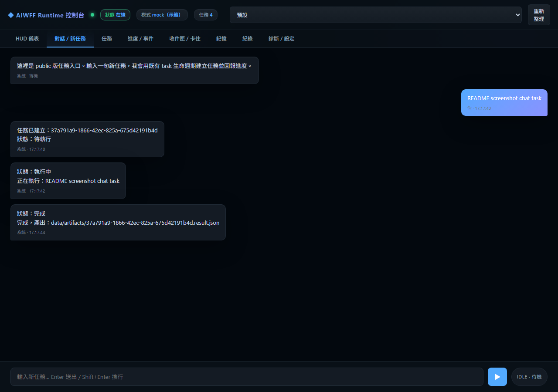Switch to the HUD 儀表 tab
Screen dimensions: 558x392
pyautogui.click(x=27, y=39)
